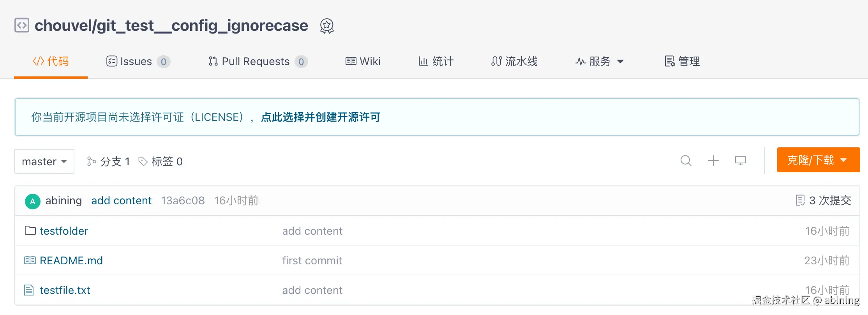This screenshot has height=315, width=868.
Task: Click the repository badge icon beside title
Action: tap(327, 26)
